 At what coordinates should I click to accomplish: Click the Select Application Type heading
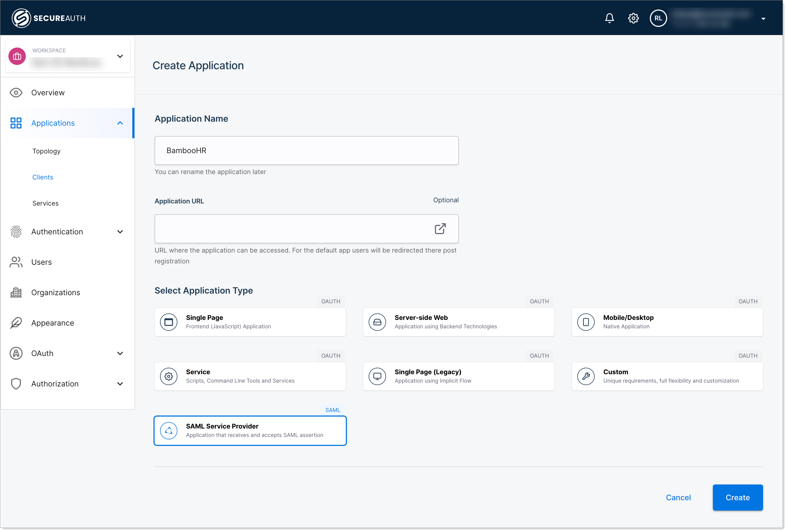[x=203, y=290]
